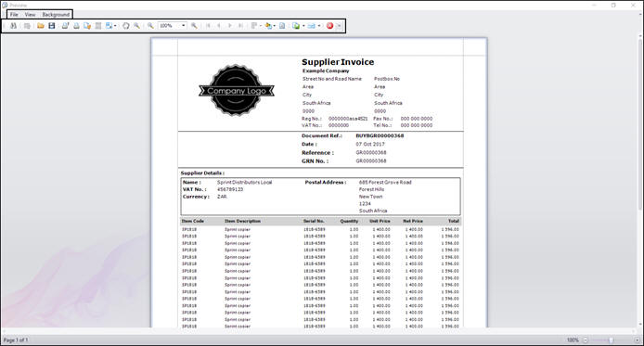Click the Quick Print printer icon
Viewport: 644px width, 346px height.
(76, 25)
